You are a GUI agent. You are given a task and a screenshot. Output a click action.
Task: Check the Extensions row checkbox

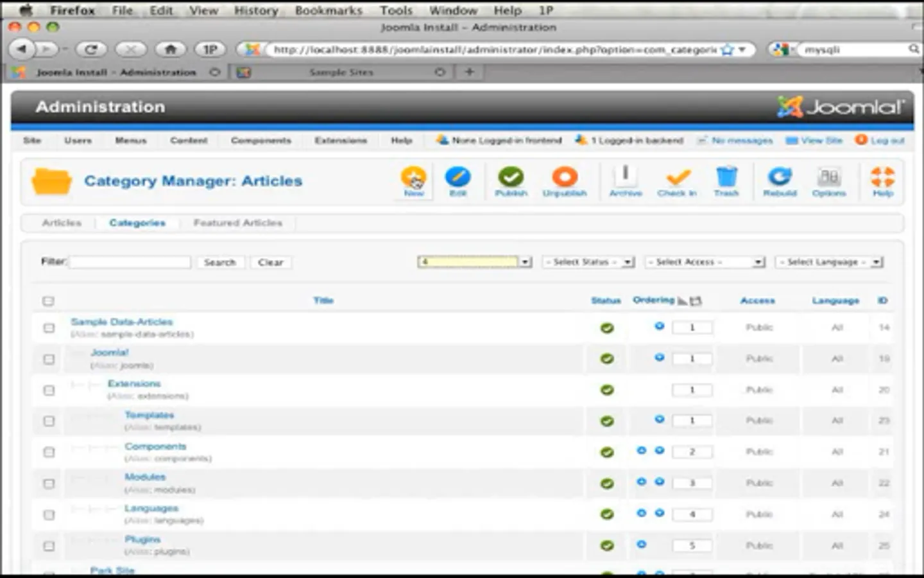pyautogui.click(x=49, y=390)
